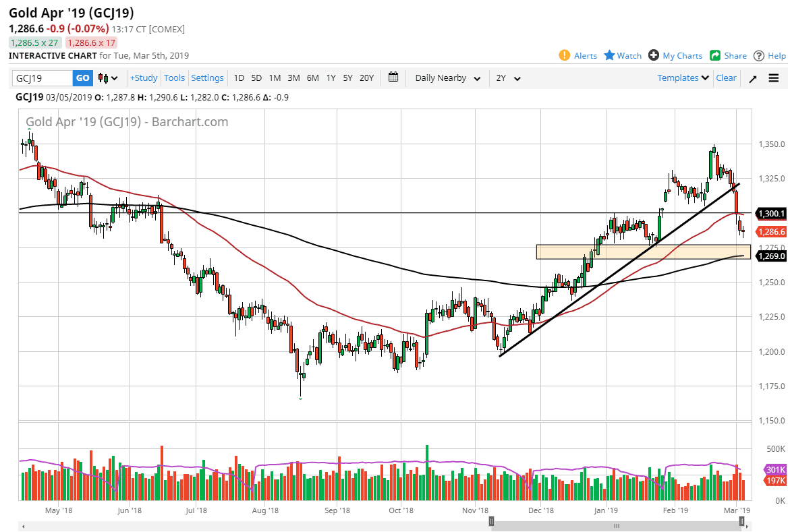The width and height of the screenshot is (790, 532).
Task: Click the Clear link
Action: (x=726, y=78)
